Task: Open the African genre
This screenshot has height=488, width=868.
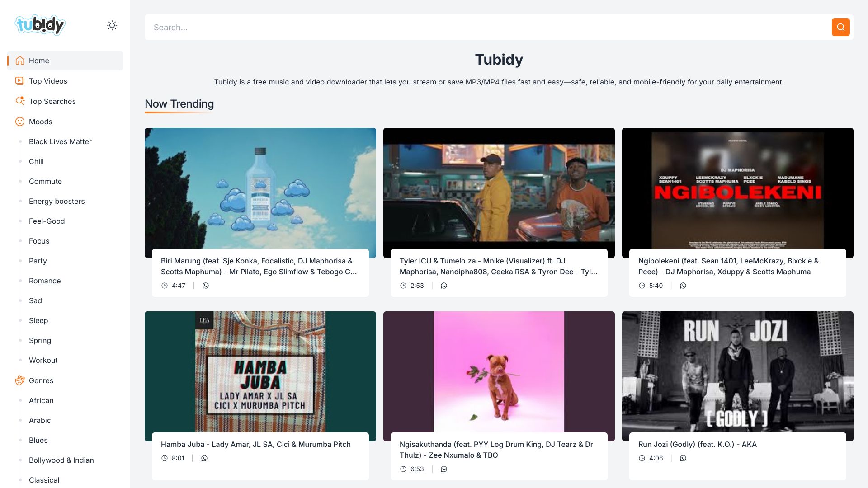Action: (x=41, y=400)
